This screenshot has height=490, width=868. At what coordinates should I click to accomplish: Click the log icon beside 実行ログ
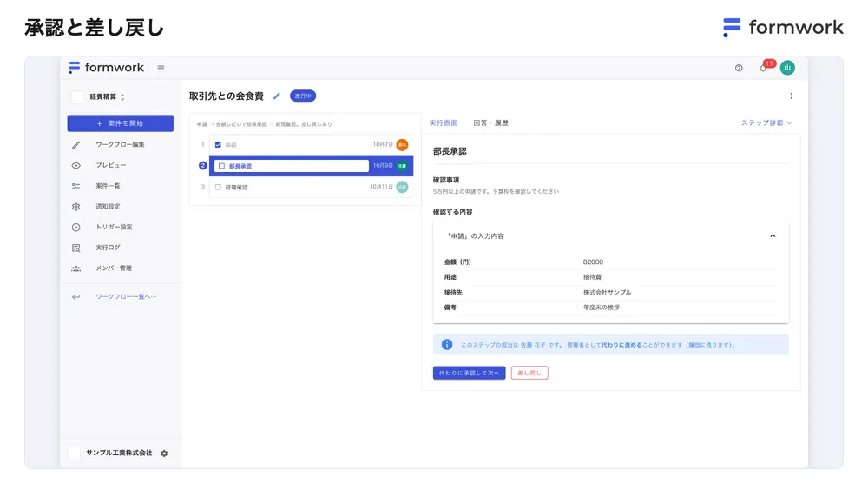76,248
